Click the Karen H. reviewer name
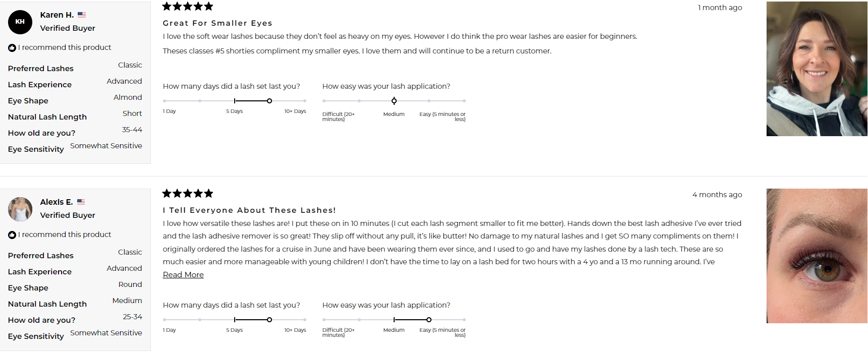This screenshot has width=868, height=352. coord(57,15)
